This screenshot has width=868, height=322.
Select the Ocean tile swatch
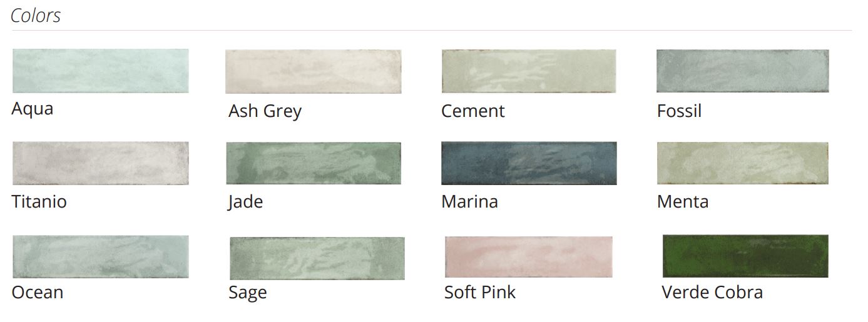coord(101,256)
